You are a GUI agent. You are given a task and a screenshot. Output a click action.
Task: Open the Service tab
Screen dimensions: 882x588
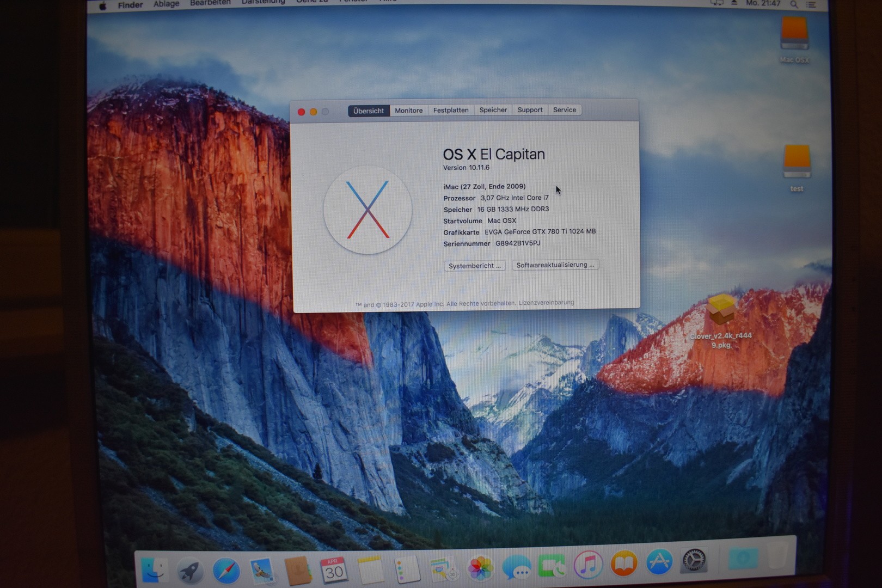pos(565,109)
